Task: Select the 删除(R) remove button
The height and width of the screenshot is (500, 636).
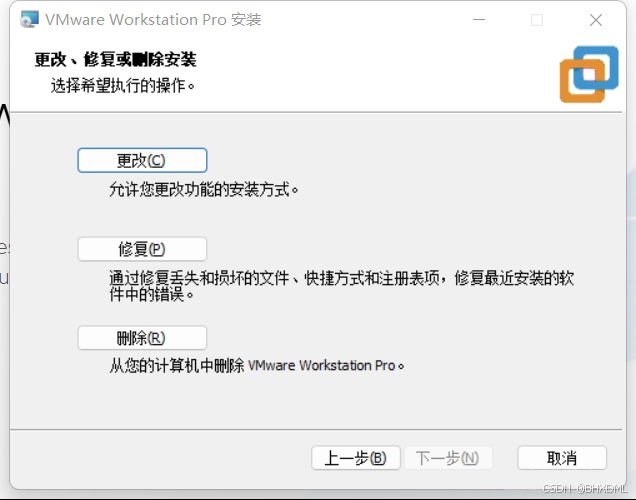Action: (142, 338)
